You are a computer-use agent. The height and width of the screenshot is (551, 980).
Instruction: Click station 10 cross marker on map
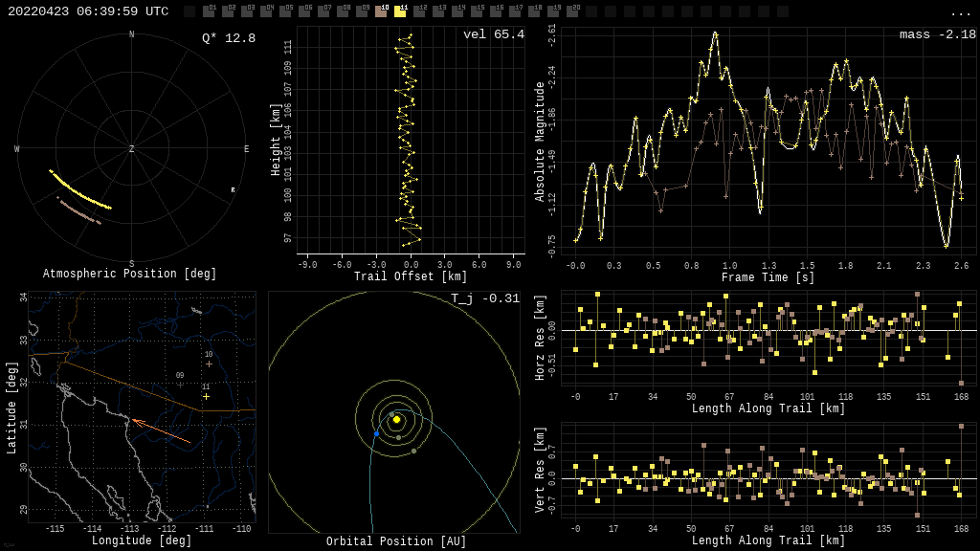[x=209, y=364]
